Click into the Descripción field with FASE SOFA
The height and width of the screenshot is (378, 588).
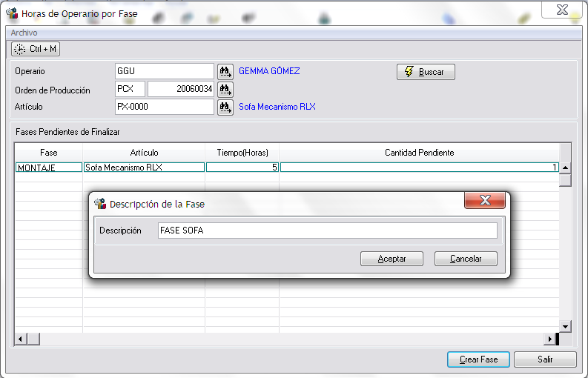click(328, 231)
